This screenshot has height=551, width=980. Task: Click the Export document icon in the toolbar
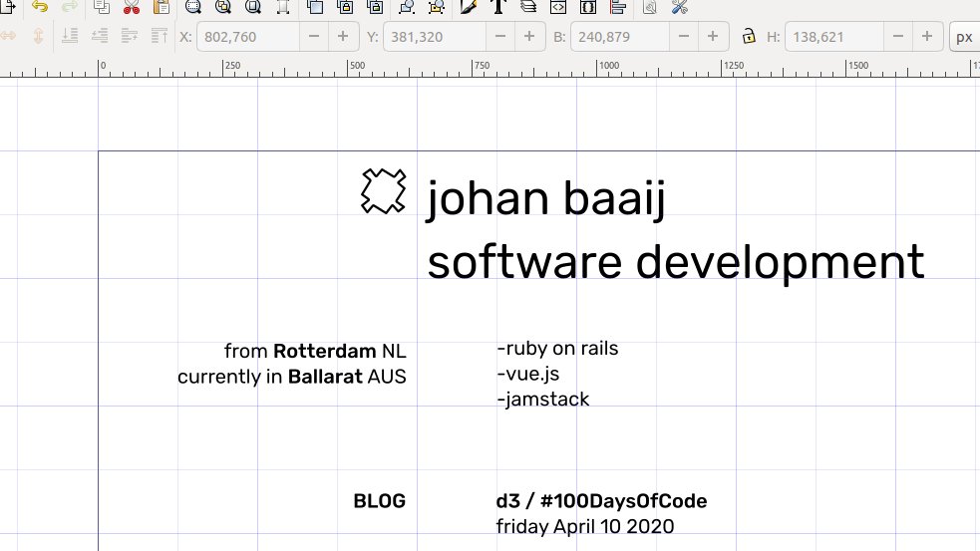pyautogui.click(x=8, y=6)
